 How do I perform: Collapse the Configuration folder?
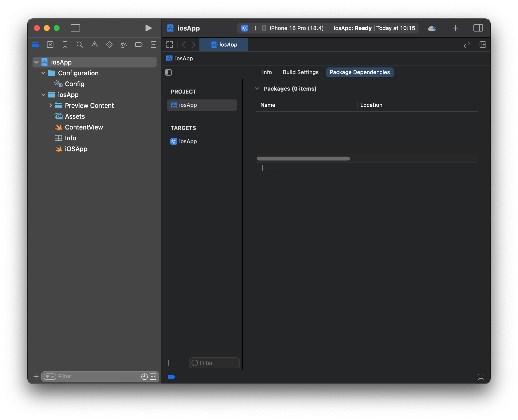click(43, 73)
